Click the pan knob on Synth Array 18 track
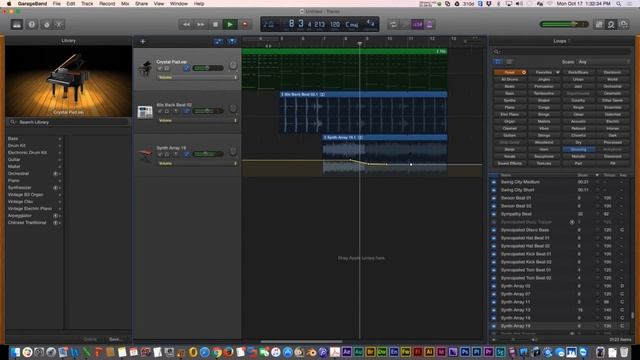The height and width of the screenshot is (360, 640). (x=233, y=151)
